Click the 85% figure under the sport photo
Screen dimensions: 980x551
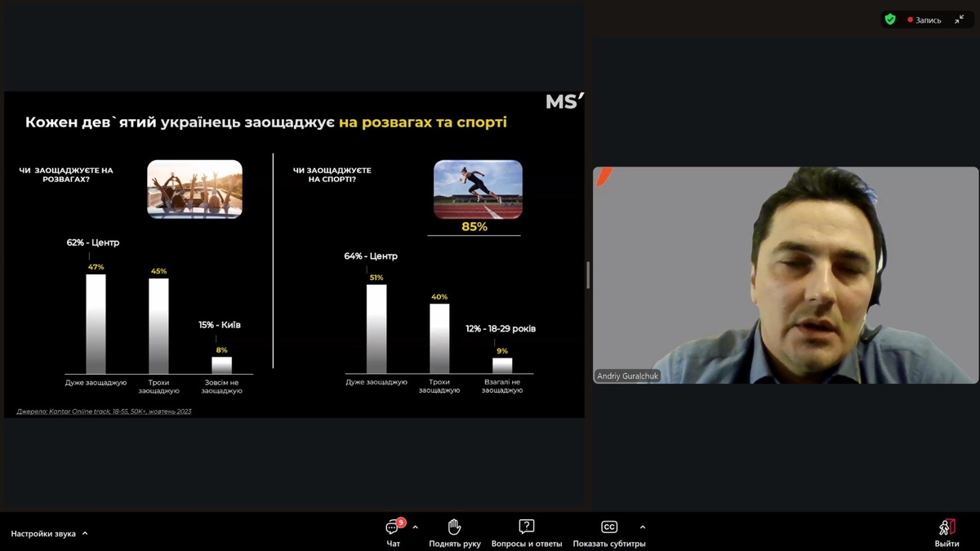[x=474, y=227]
